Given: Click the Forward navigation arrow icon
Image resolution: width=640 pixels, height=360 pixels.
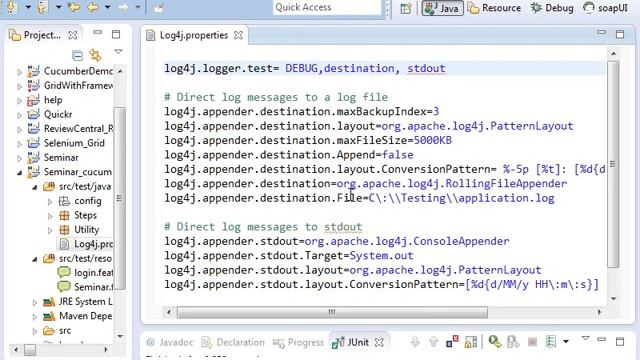Looking at the screenshot, I should click(x=123, y=7).
